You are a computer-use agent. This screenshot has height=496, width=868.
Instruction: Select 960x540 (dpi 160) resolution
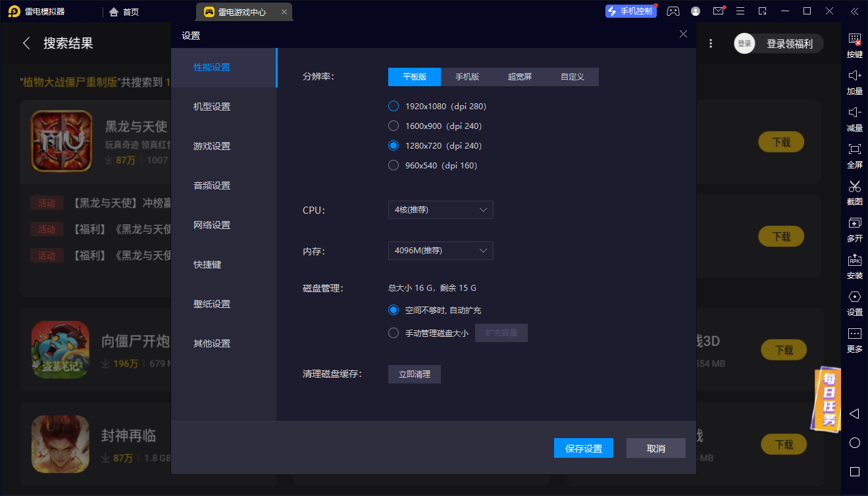[x=394, y=165]
